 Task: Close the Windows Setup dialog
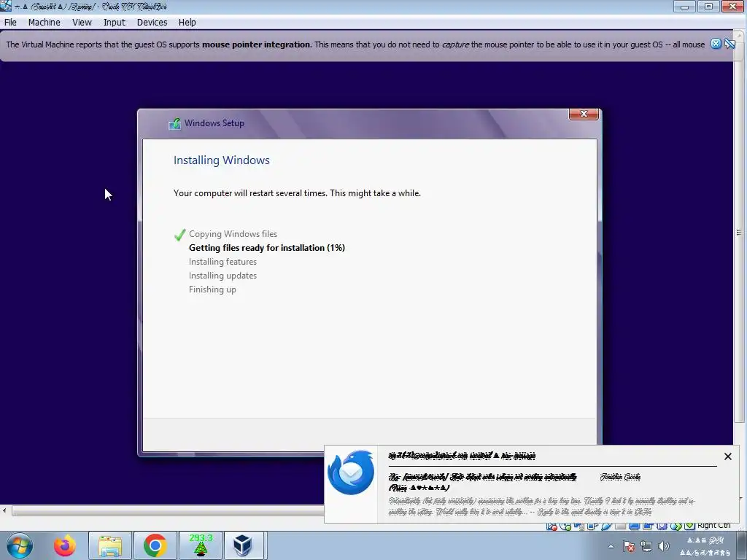click(x=584, y=114)
